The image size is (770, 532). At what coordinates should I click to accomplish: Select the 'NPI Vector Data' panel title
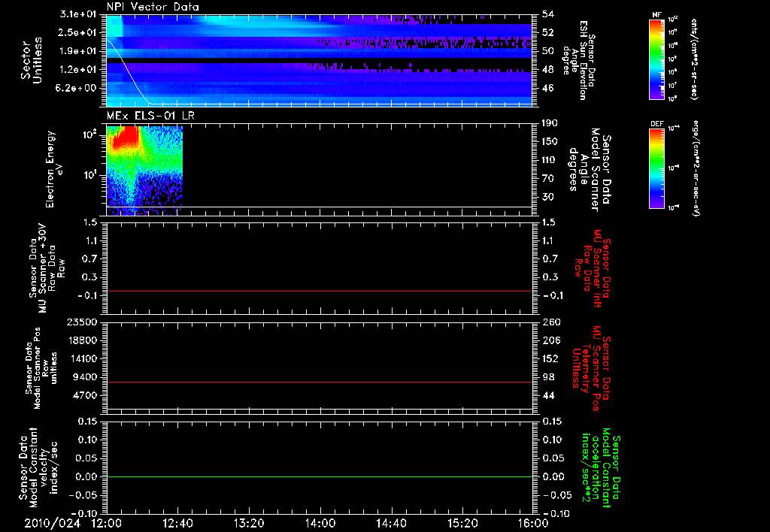153,7
